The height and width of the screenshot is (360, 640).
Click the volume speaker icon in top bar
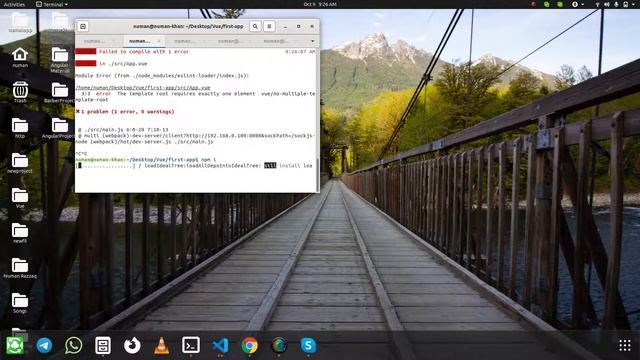tap(607, 4)
